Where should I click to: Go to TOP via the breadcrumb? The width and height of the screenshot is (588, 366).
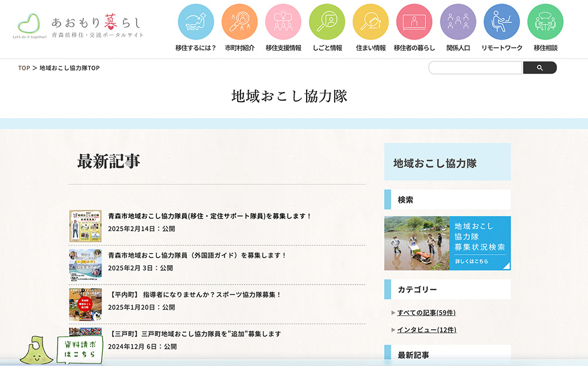coord(24,68)
